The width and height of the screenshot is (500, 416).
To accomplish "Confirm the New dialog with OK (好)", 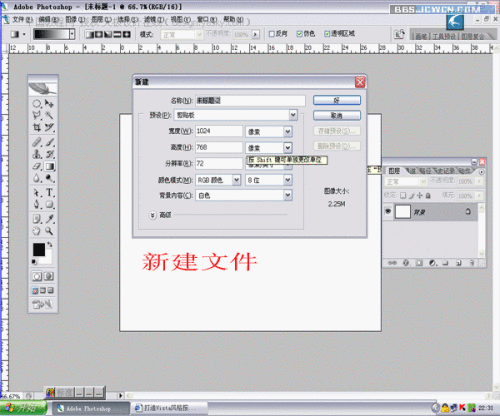I will click(337, 100).
